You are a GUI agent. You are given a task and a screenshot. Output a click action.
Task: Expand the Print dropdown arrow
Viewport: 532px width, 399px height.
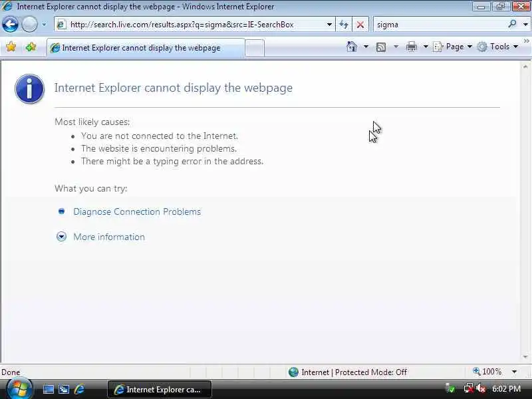pos(426,47)
